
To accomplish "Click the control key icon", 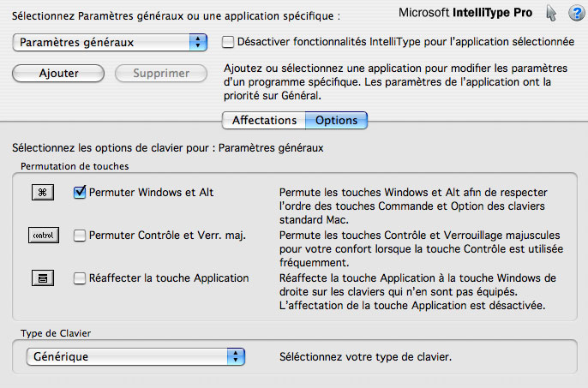I will (44, 236).
